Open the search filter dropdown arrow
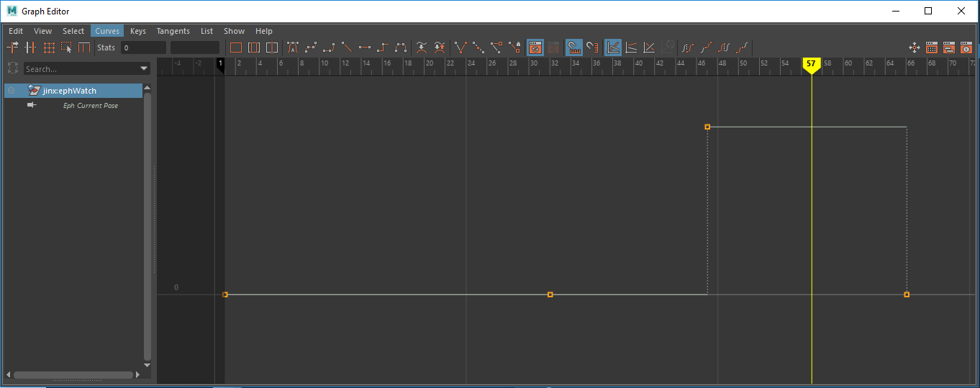 click(x=144, y=69)
